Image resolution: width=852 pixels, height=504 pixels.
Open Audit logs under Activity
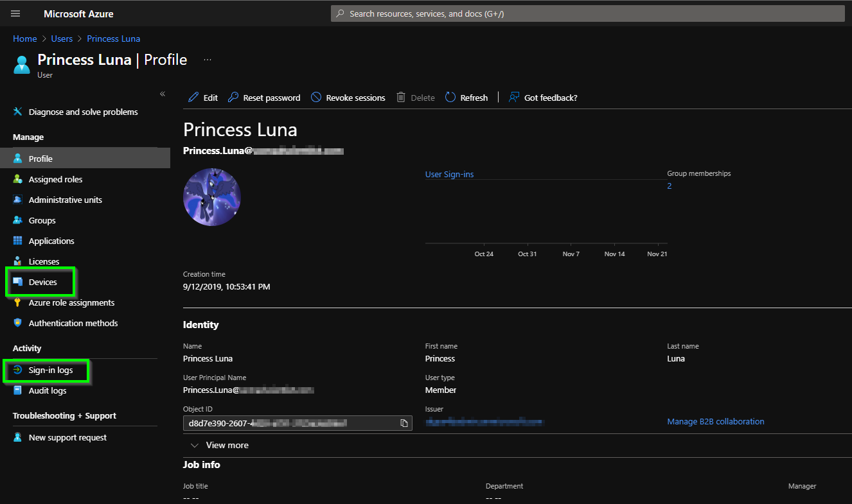point(48,390)
